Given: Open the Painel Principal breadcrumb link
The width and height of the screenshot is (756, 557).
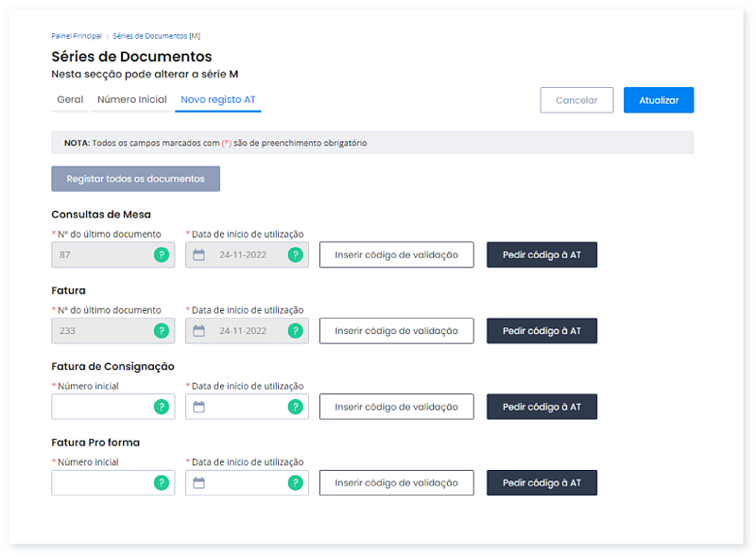Looking at the screenshot, I should [x=77, y=36].
